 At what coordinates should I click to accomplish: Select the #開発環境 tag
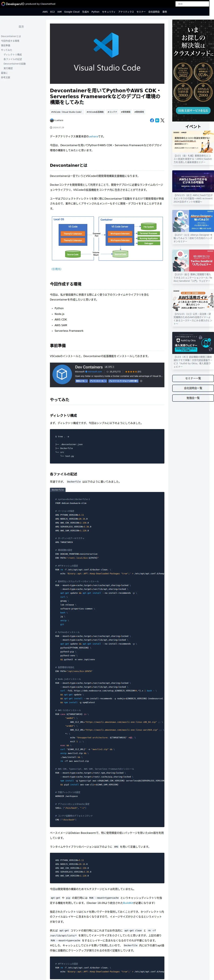coord(139,112)
